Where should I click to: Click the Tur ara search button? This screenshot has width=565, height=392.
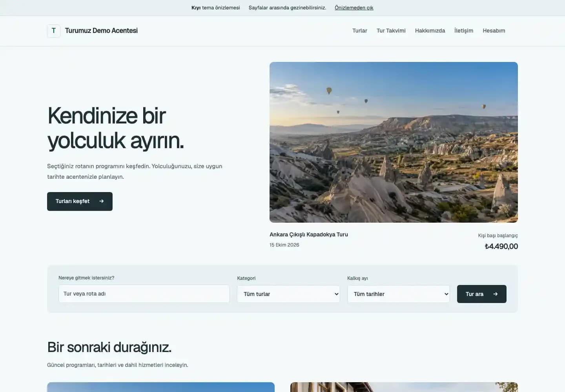[482, 294]
